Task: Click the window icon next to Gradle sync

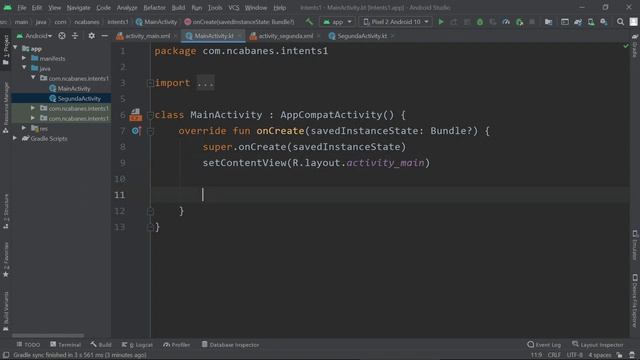Action: 565,22
